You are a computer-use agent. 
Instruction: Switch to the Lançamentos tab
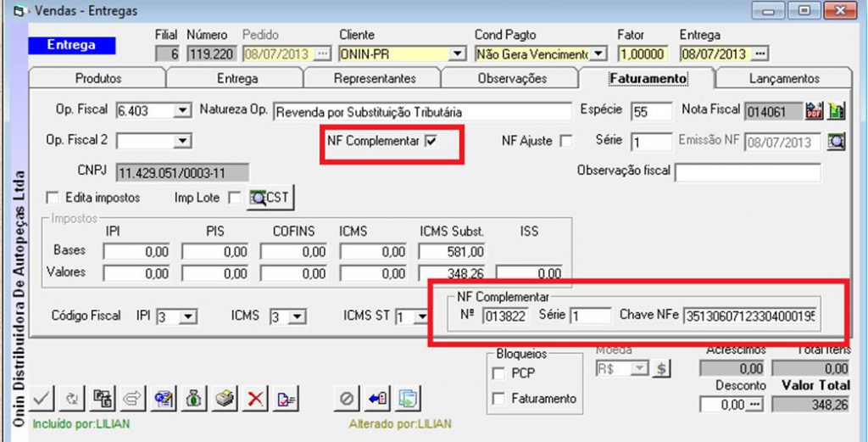tap(784, 78)
